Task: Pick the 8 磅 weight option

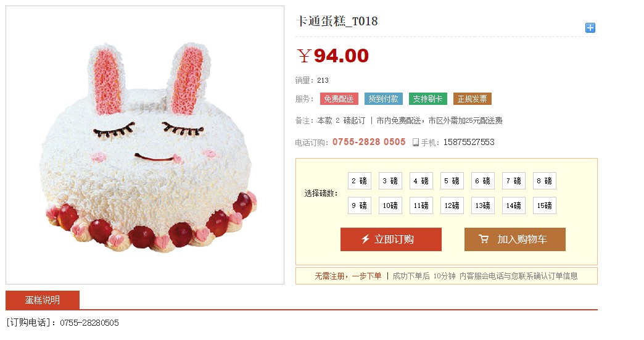Action: [x=545, y=181]
